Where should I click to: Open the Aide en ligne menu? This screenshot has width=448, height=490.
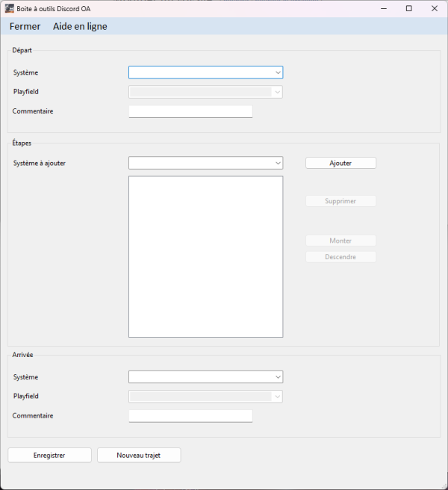coord(80,26)
